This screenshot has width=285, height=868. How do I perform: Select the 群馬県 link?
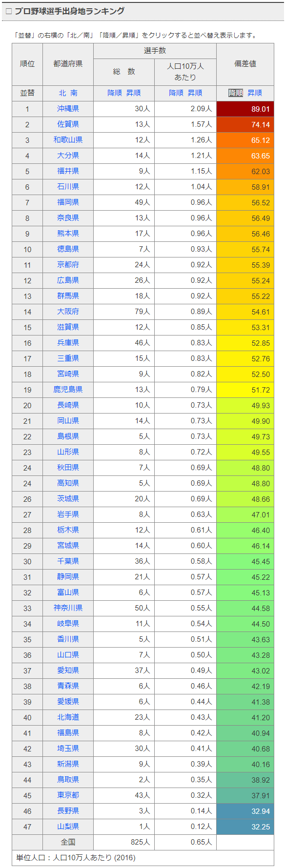click(68, 296)
